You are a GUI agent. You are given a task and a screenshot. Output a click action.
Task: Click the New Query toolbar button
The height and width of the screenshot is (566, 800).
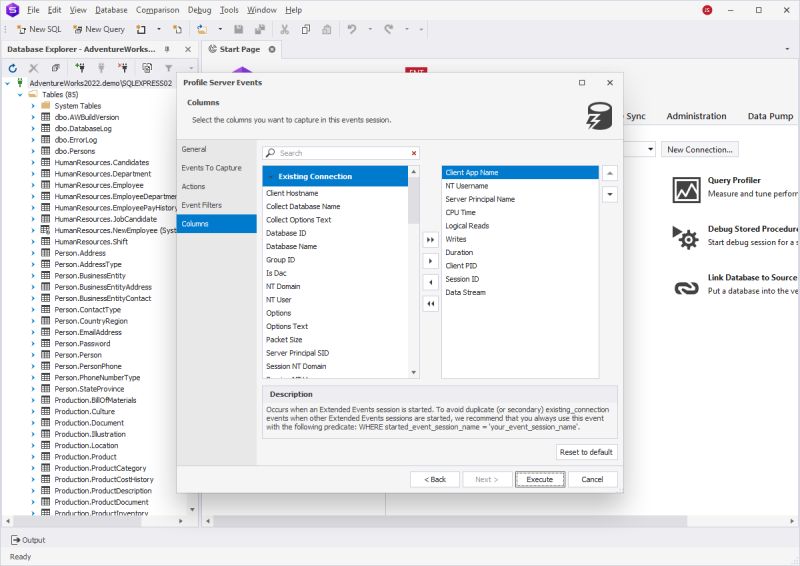[x=99, y=30]
